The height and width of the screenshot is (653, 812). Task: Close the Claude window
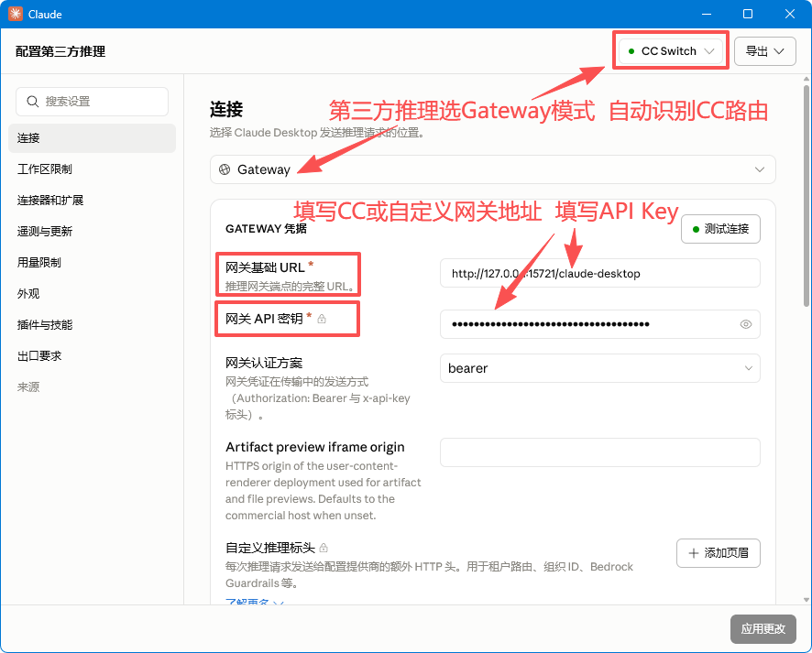(790, 14)
